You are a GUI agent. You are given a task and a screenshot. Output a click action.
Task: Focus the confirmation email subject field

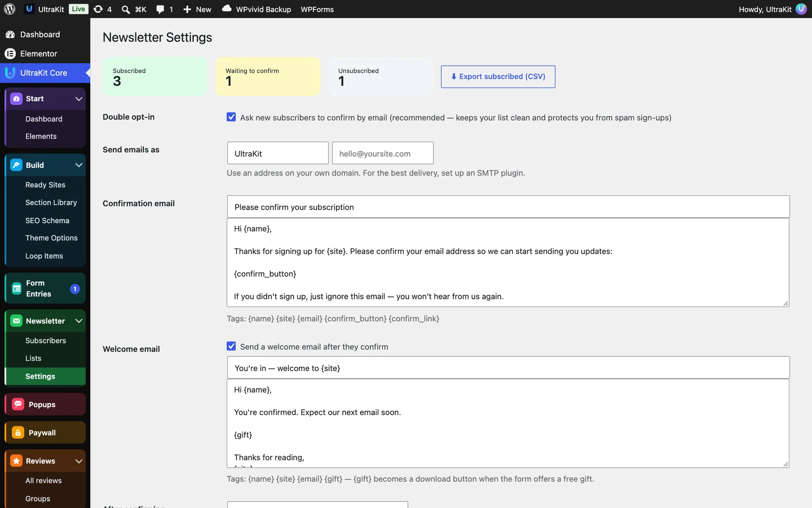[508, 207]
